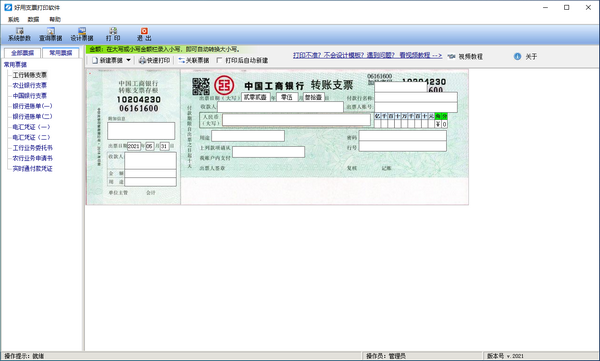Click the 密码 field on the cheque
The width and height of the screenshot is (600, 361).
pos(403,136)
